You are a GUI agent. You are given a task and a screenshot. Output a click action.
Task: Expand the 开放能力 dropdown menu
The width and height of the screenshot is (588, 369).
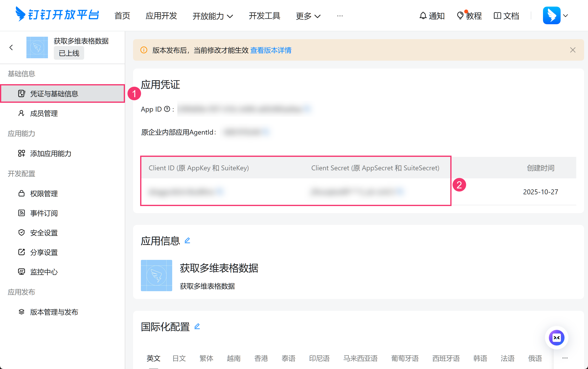click(x=213, y=16)
